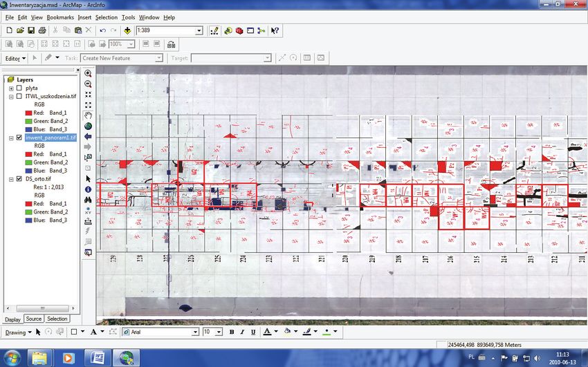
Task: Open the font size 10 dropdown
Action: (x=219, y=332)
